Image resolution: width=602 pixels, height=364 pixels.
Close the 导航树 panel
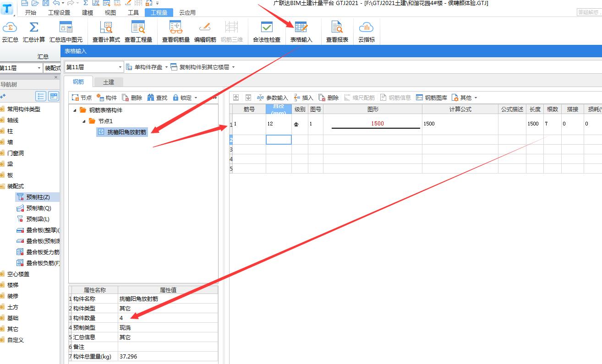click(56, 77)
